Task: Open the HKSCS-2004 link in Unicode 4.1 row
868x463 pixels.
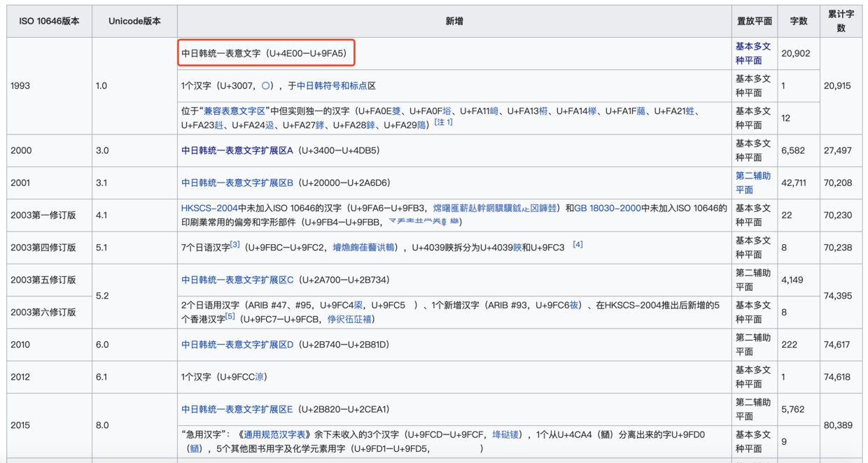Action: [209, 208]
